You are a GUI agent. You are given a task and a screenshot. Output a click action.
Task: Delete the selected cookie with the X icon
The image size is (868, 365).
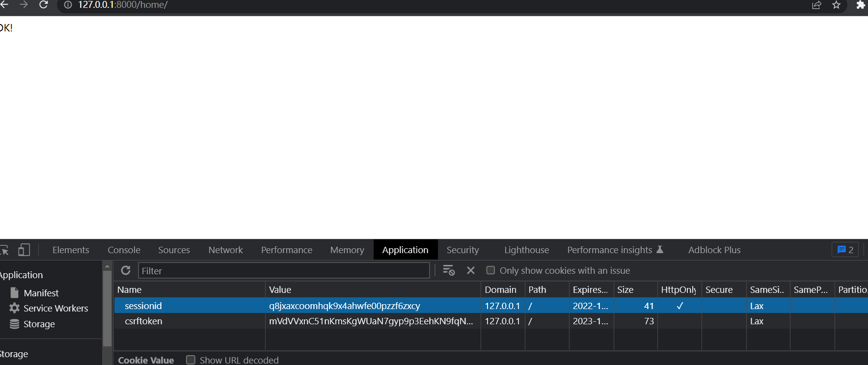point(471,270)
